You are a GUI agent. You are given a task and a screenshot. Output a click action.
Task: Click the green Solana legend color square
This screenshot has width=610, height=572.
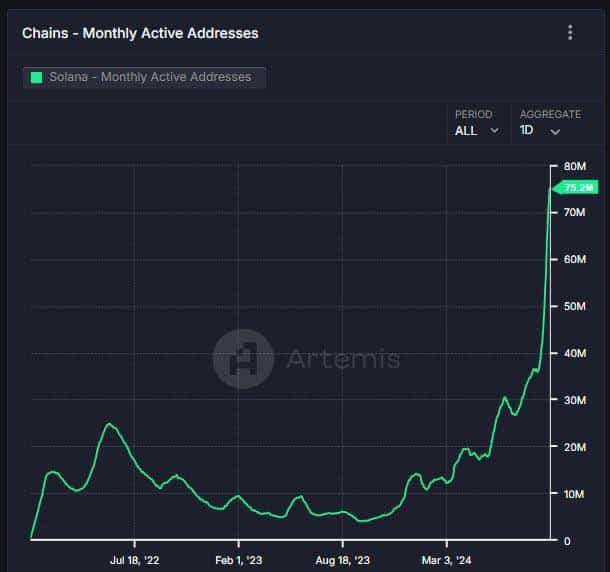36,77
